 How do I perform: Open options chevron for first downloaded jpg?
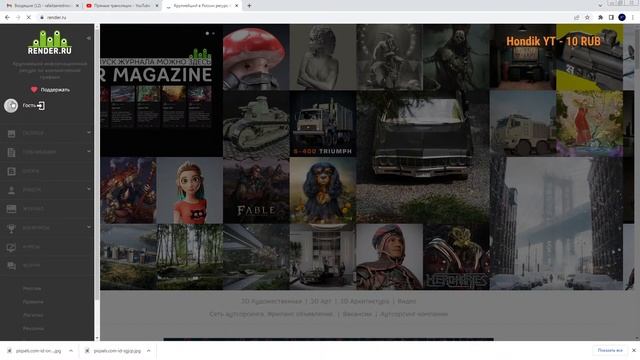(x=71, y=351)
